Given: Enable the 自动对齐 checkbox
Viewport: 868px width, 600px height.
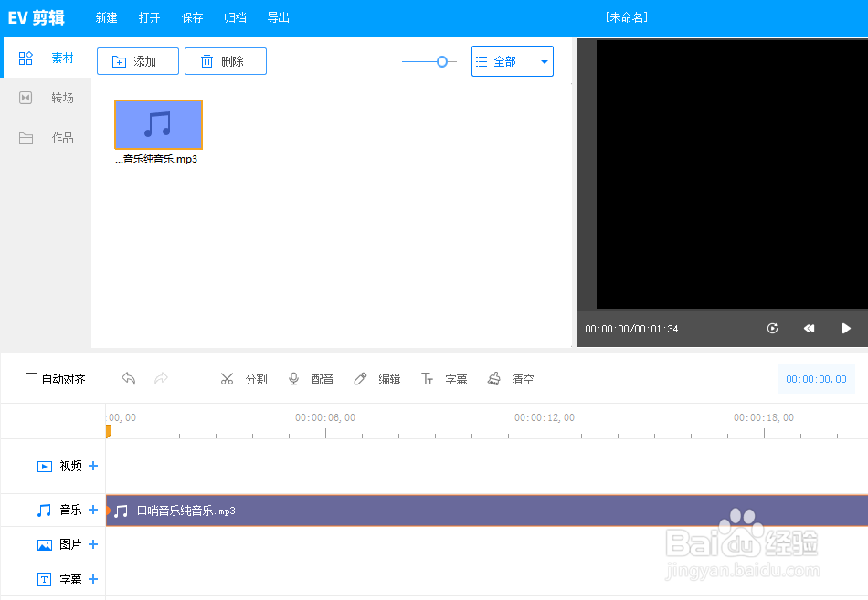Looking at the screenshot, I should pyautogui.click(x=32, y=379).
